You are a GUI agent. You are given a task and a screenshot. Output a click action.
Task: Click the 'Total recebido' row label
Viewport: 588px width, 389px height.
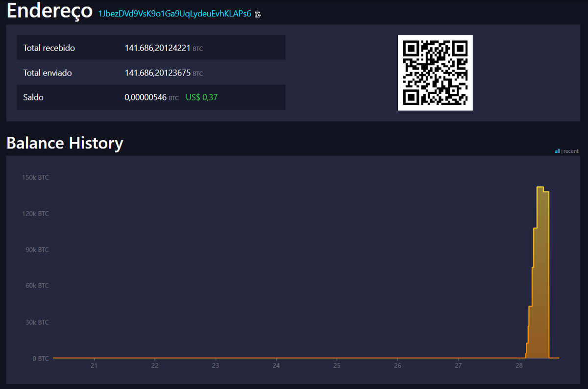[49, 48]
